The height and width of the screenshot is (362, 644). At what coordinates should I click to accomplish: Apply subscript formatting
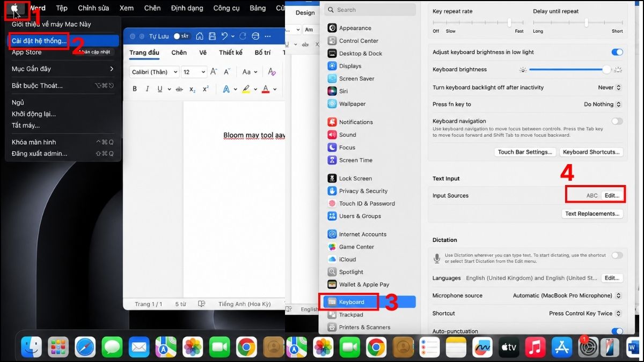193,89
